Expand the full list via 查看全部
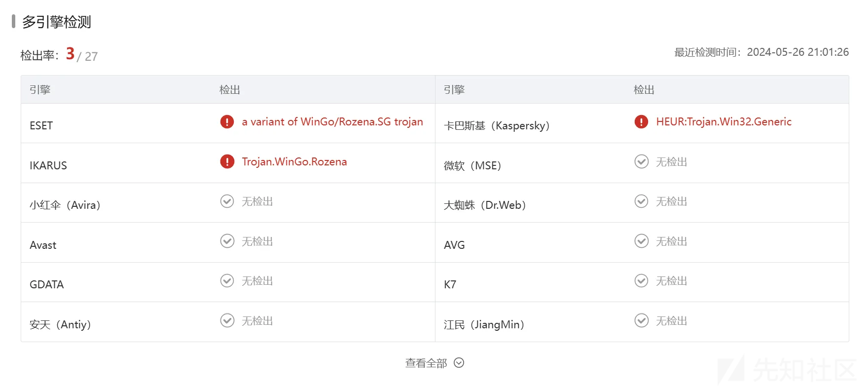Viewport: 868px width, 389px height. pos(426,363)
